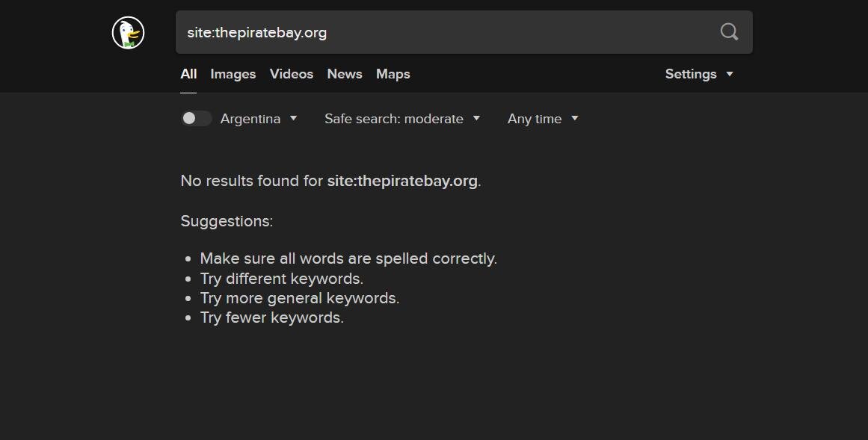Open the Safe search: moderate dropdown
This screenshot has height=440, width=868.
pyautogui.click(x=394, y=118)
